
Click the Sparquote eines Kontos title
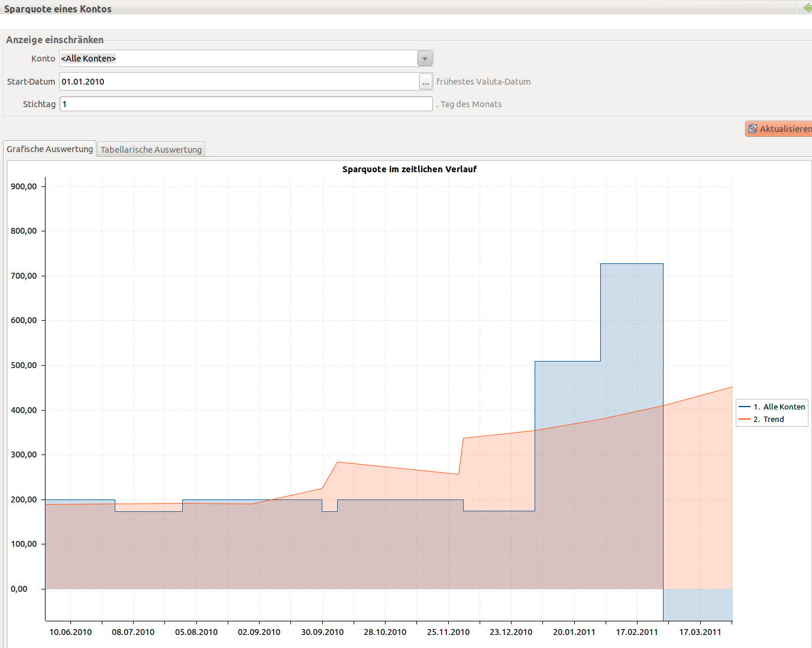(x=58, y=9)
